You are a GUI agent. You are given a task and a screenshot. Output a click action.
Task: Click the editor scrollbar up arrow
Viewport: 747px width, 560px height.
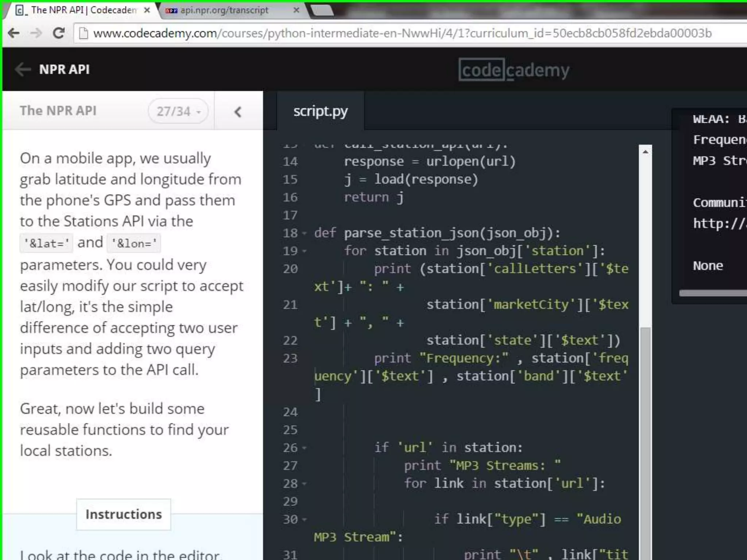645,152
